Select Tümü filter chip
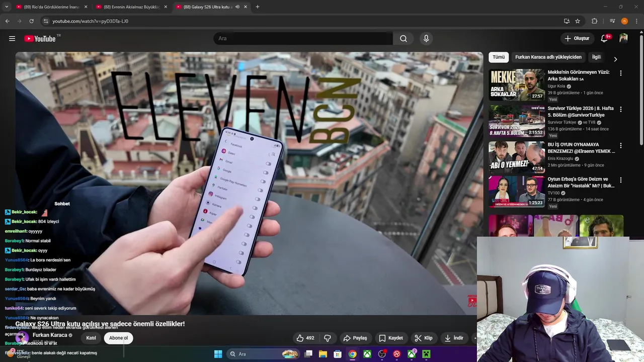 499,57
